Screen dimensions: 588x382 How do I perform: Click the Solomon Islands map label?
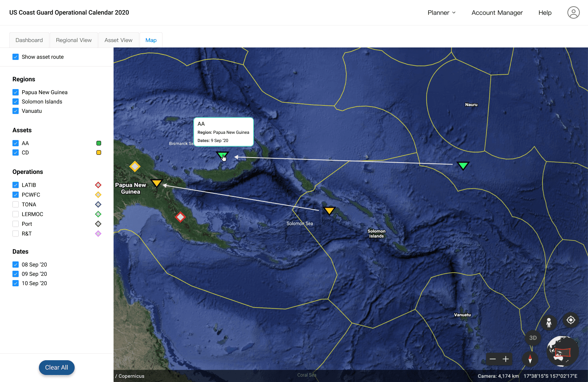pyautogui.click(x=376, y=233)
